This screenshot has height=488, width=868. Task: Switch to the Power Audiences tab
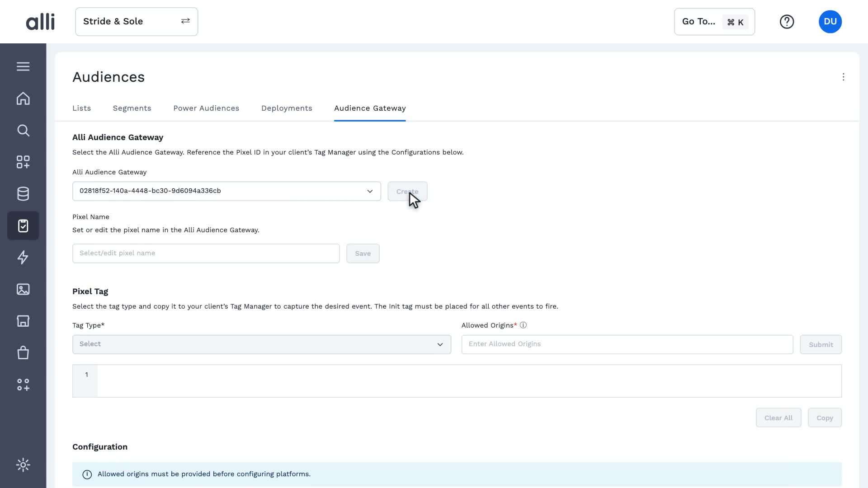click(206, 108)
